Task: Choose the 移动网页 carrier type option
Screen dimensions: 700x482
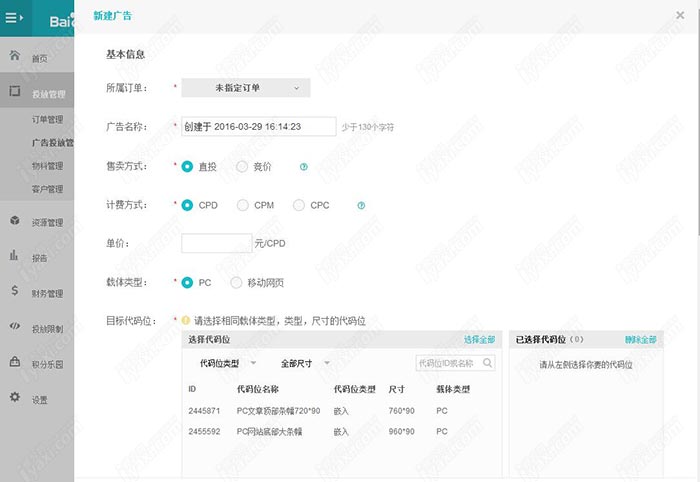Action: click(236, 283)
